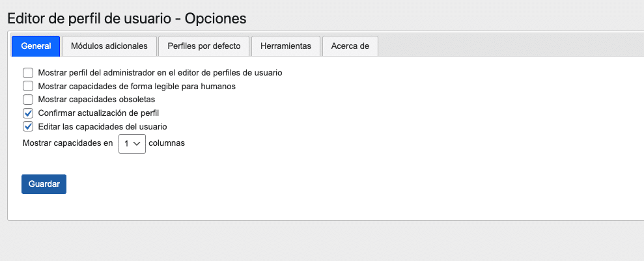644x261 pixels.
Task: Click the 'columnas' text beside the dropdown
Action: 167,143
